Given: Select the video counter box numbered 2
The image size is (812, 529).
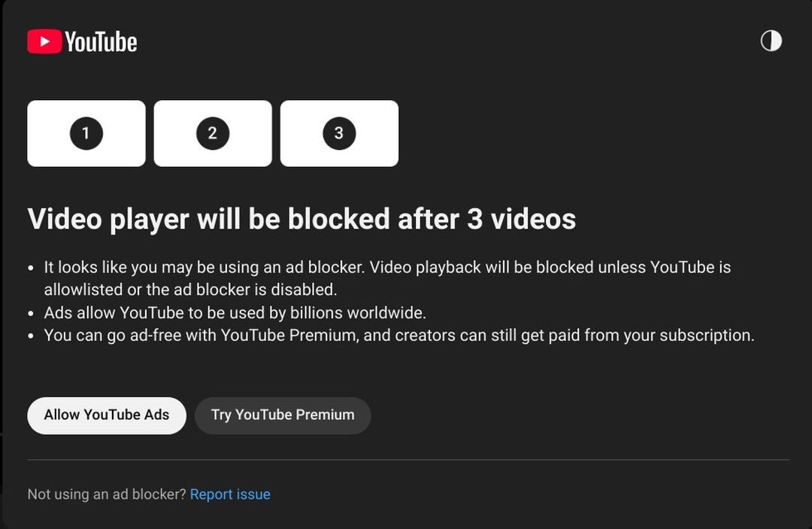Looking at the screenshot, I should (213, 133).
